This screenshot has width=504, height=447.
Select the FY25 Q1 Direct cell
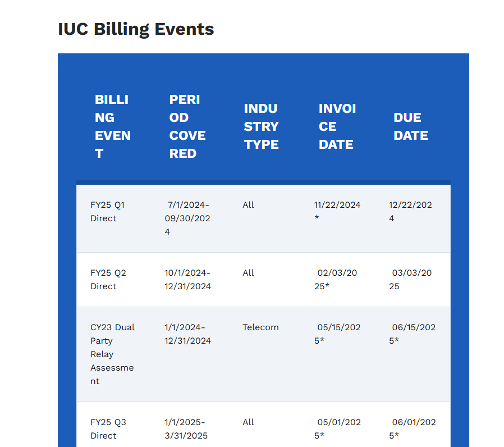click(108, 212)
